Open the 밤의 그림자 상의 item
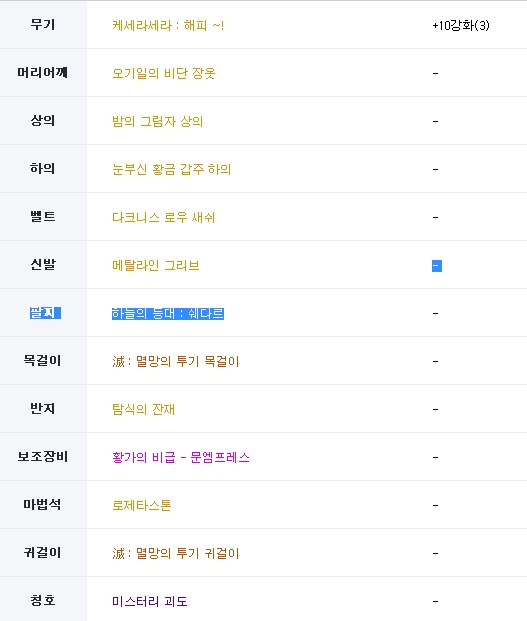This screenshot has height=621, width=527. tap(158, 121)
